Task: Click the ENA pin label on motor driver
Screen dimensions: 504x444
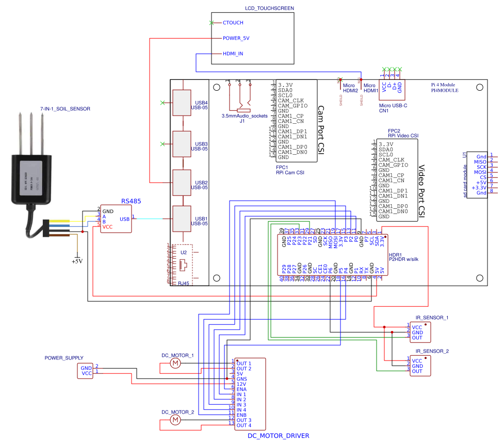Action: pyautogui.click(x=241, y=389)
